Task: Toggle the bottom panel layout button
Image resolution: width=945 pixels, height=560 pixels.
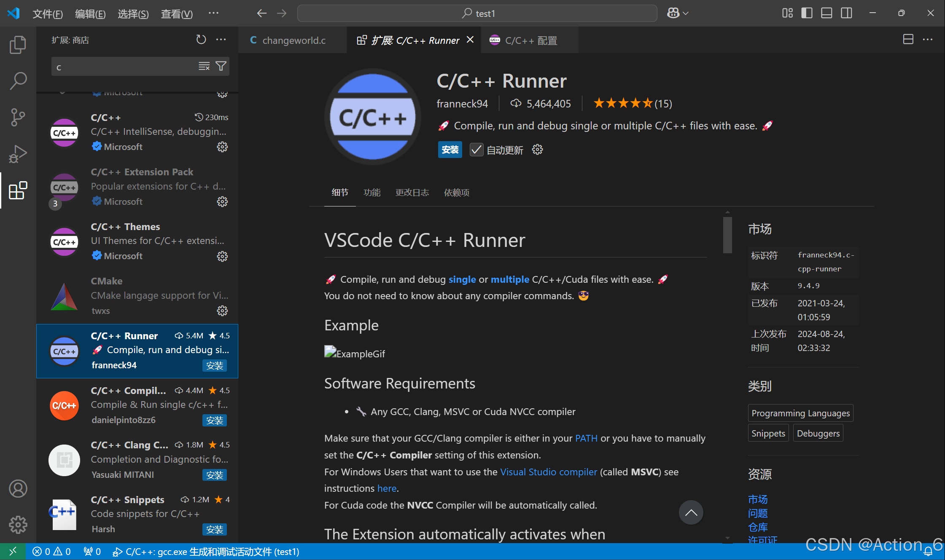Action: pos(827,13)
